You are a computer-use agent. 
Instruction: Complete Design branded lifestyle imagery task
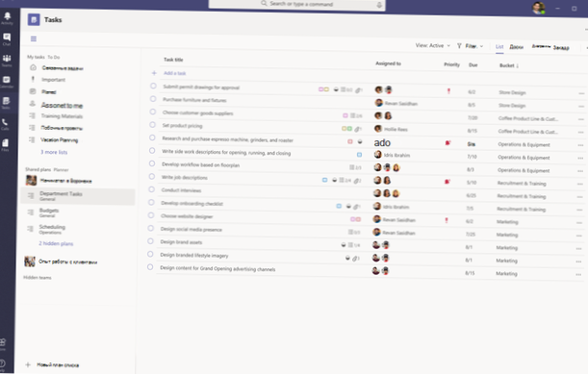[150, 254]
